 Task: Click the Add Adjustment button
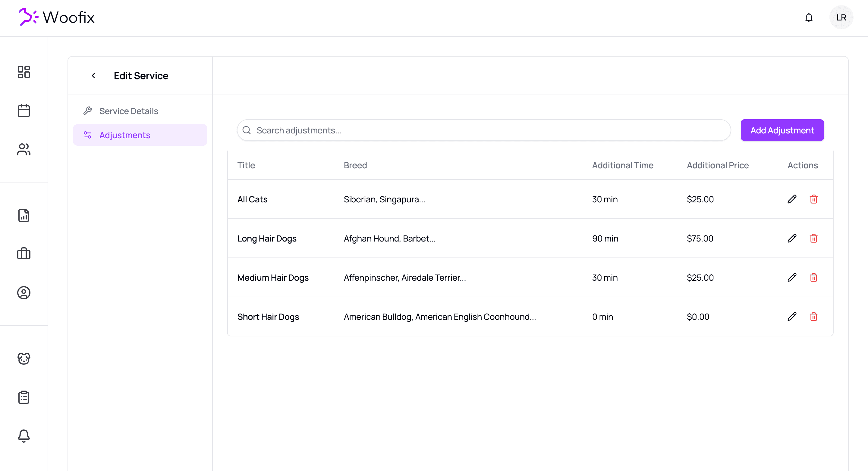pyautogui.click(x=782, y=130)
